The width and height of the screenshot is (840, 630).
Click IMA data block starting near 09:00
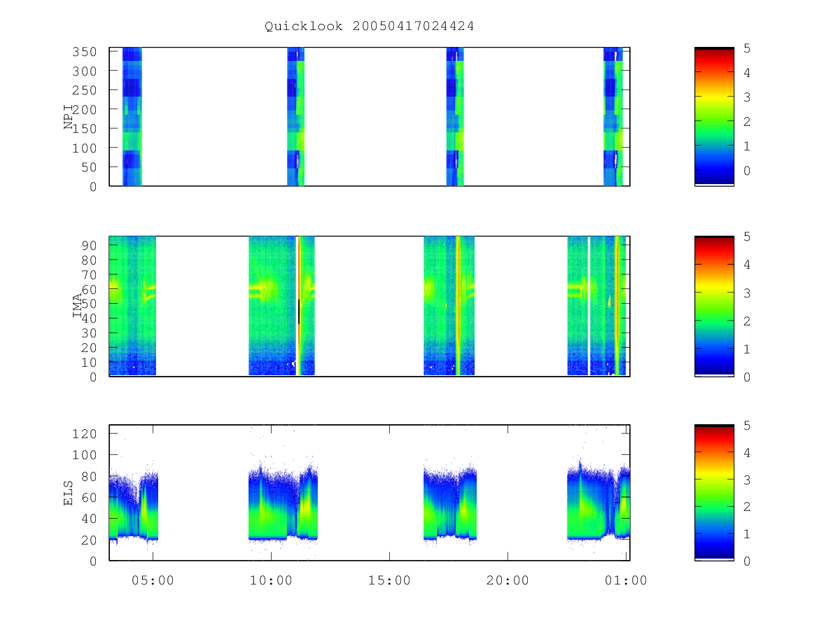click(x=281, y=306)
